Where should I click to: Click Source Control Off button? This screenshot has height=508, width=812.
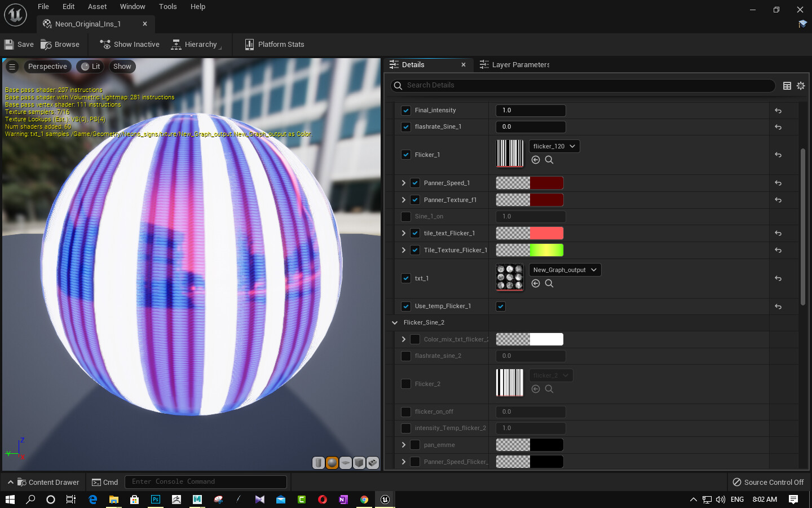768,482
